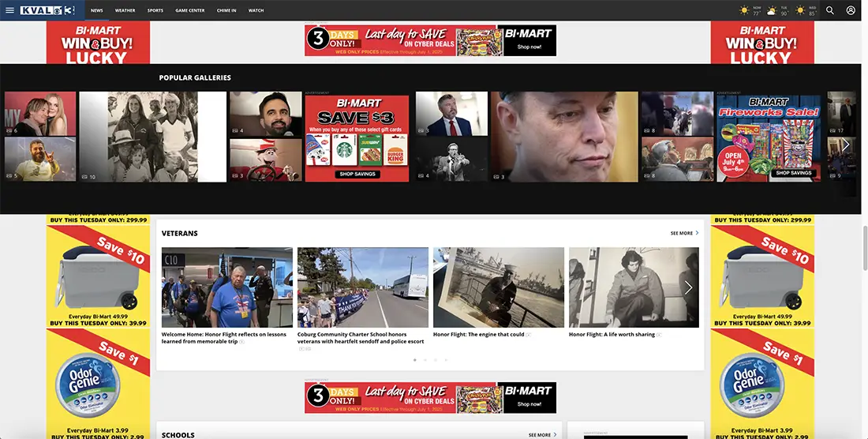Open the hamburger menu icon
868x439 pixels.
tap(9, 10)
